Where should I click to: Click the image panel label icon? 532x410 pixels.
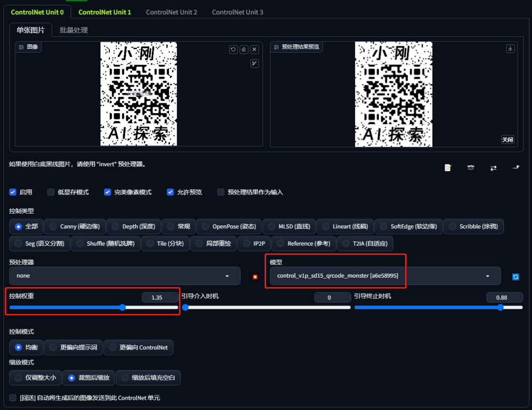(21, 47)
